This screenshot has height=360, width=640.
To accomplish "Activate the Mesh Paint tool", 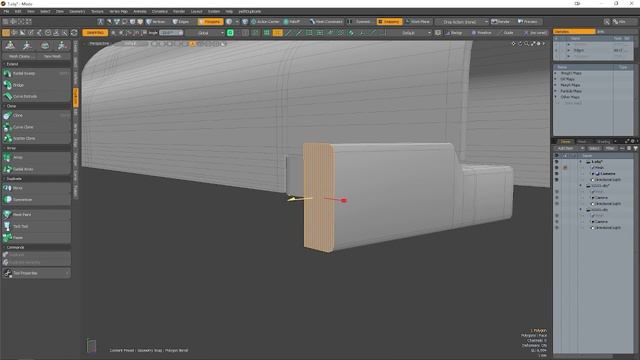I will coord(36,214).
